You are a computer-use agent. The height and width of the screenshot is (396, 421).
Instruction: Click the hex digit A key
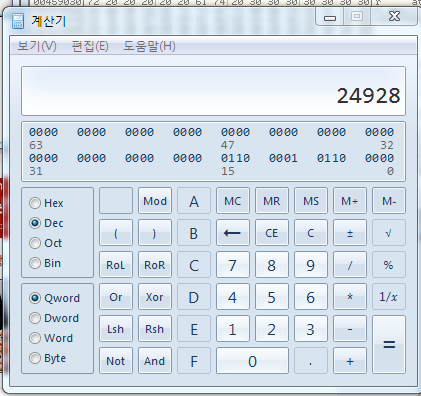194,201
